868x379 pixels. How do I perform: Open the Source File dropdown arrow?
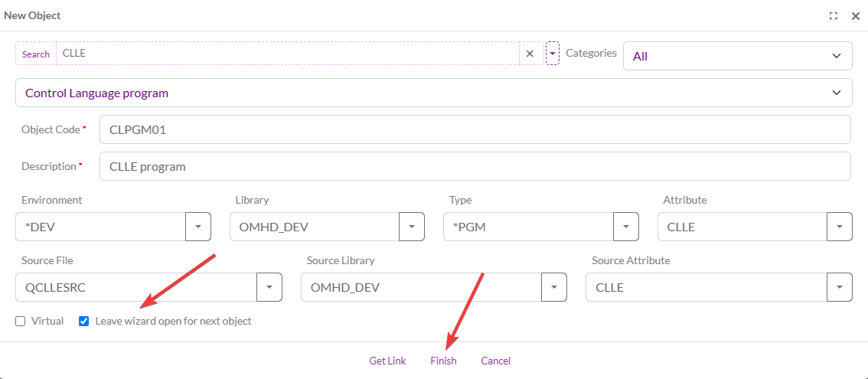tap(269, 287)
